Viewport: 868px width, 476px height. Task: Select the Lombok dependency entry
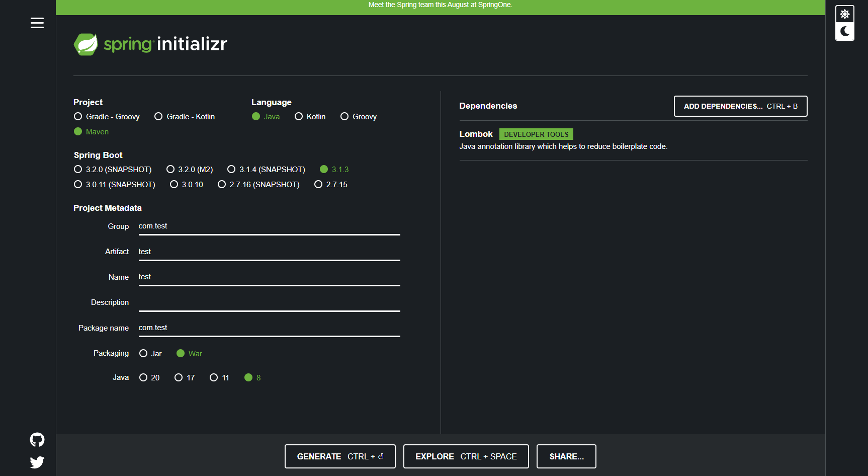click(476, 134)
